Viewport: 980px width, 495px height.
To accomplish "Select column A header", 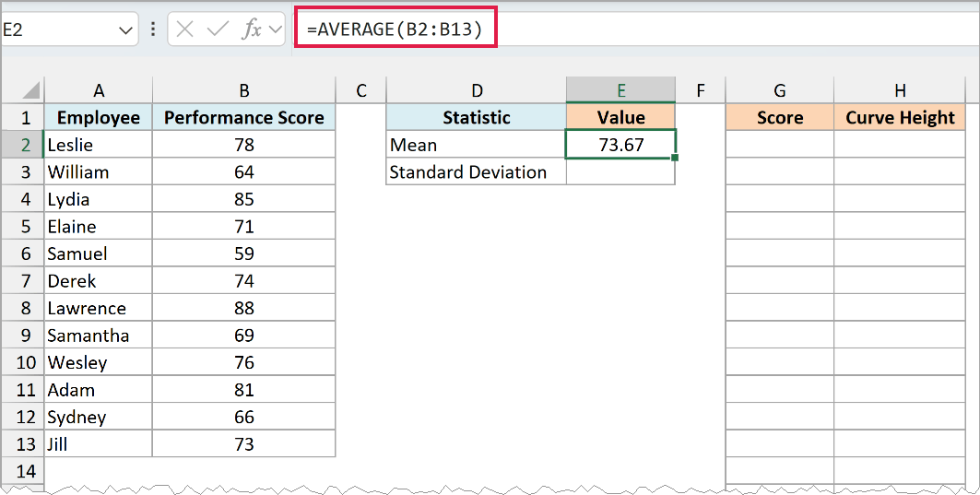I will coord(98,90).
